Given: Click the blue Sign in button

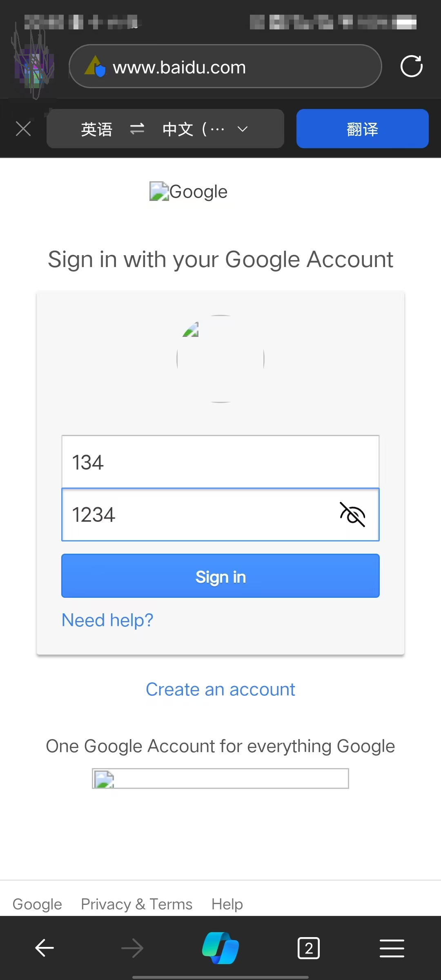Looking at the screenshot, I should tap(220, 576).
